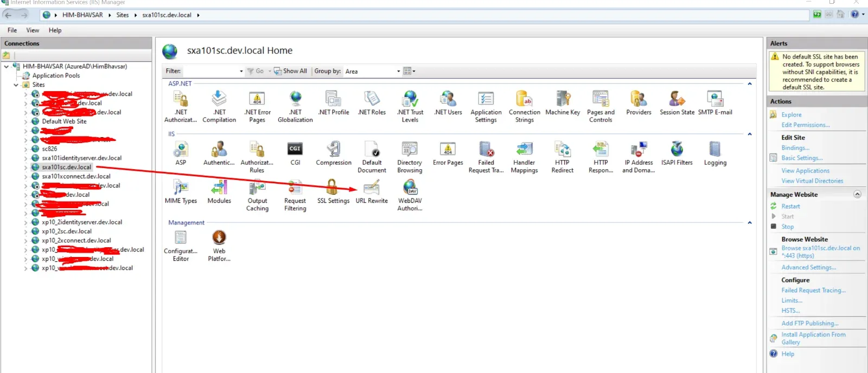Open Advanced Settings link

pos(808,268)
